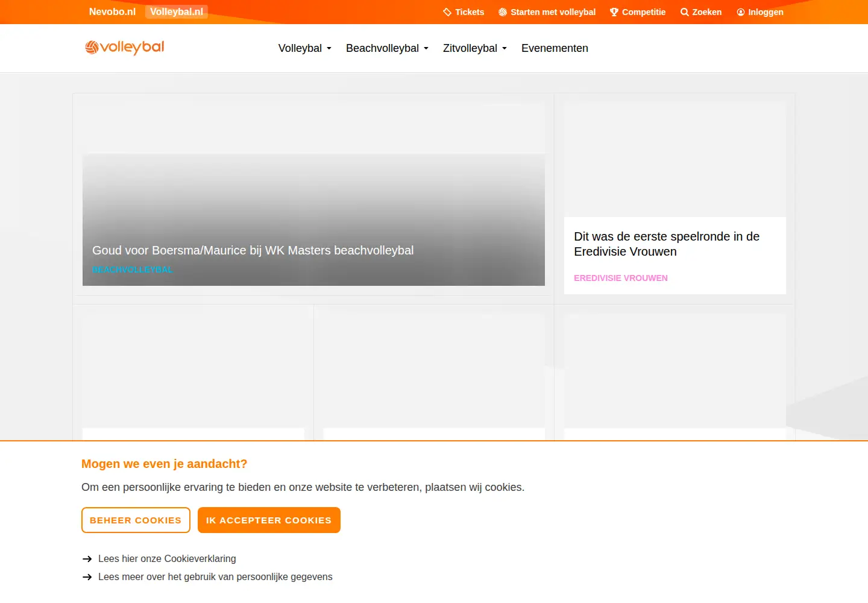This screenshot has width=868, height=603.
Task: Open the Tickets link
Action: pos(464,12)
